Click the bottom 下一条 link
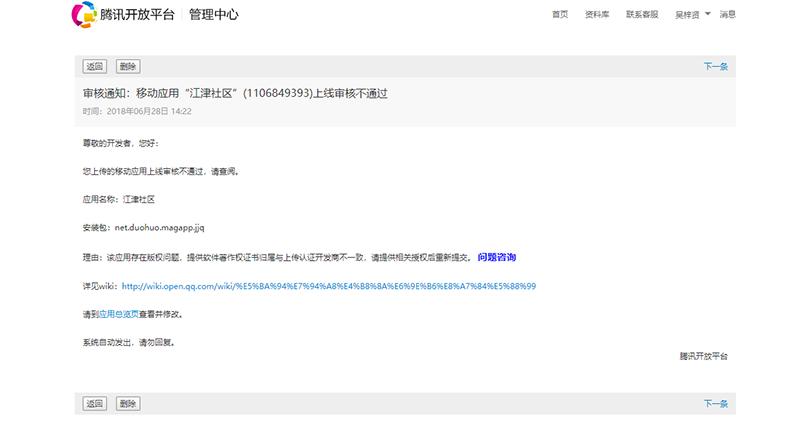 tap(716, 404)
